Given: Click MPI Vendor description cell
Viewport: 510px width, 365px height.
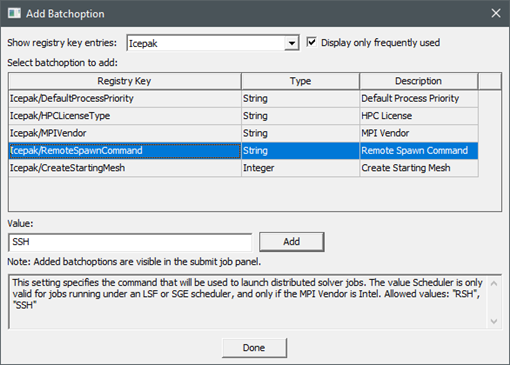Looking at the screenshot, I should 419,133.
